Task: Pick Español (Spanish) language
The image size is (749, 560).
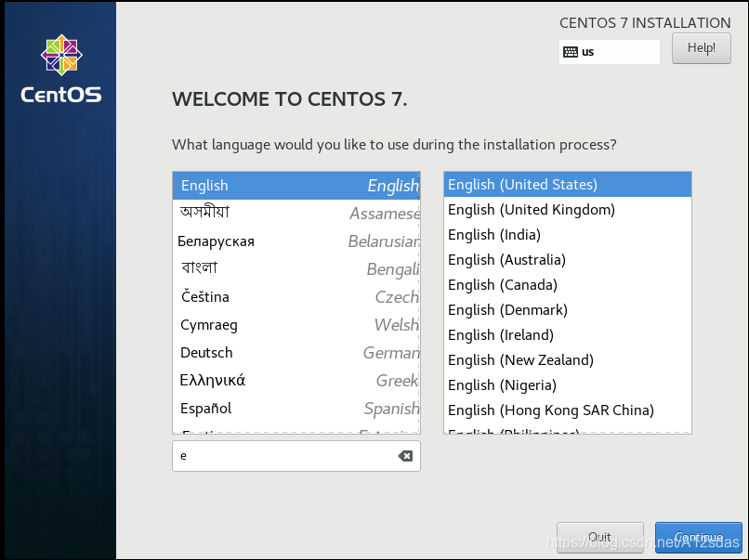Action: point(296,409)
